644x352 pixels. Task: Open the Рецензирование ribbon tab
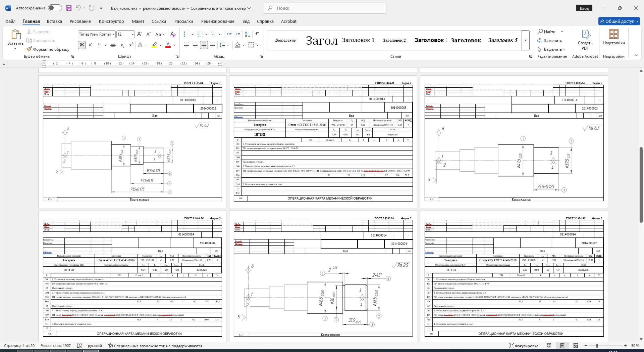click(218, 21)
